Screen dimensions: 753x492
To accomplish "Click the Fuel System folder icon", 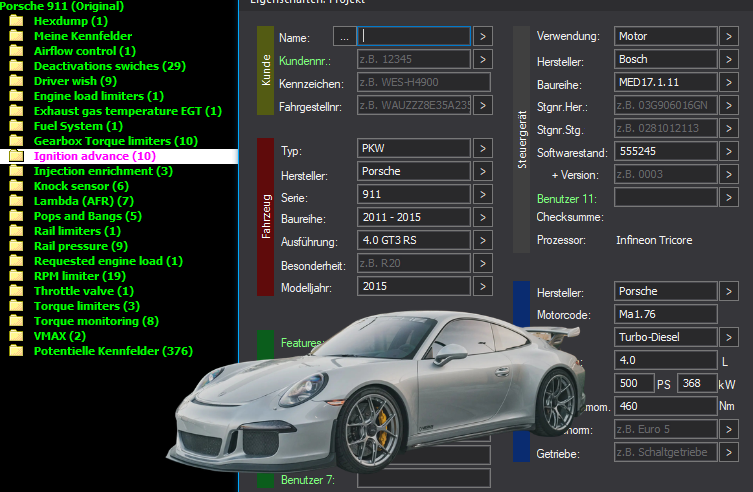I will tap(16, 126).
